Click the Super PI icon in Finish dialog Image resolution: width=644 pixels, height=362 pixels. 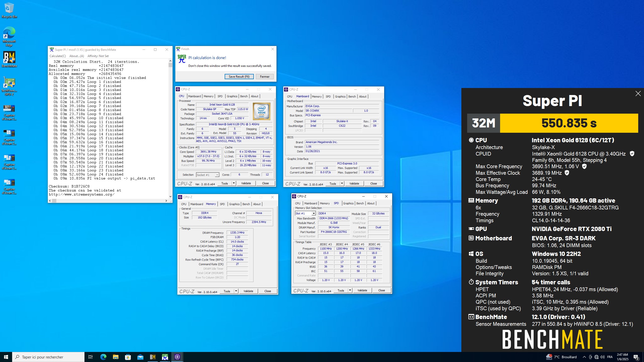pyautogui.click(x=182, y=59)
